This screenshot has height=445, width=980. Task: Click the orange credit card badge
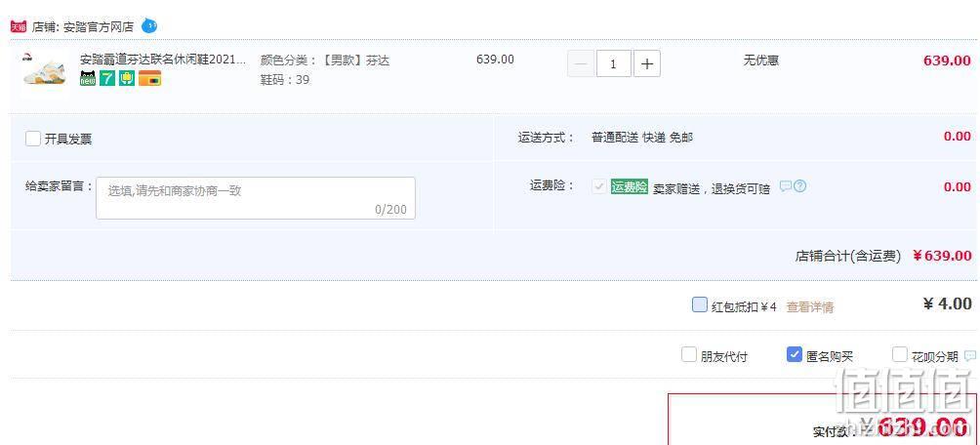[x=150, y=78]
